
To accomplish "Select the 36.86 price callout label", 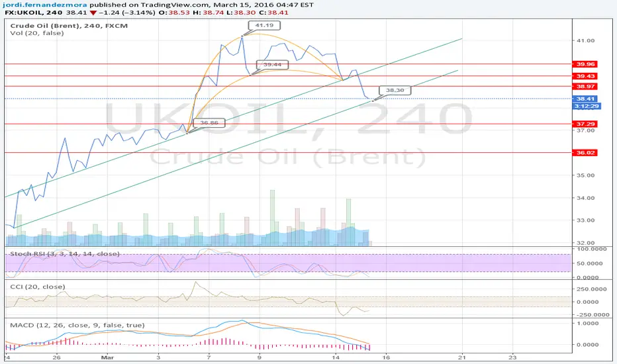I will (x=209, y=123).
